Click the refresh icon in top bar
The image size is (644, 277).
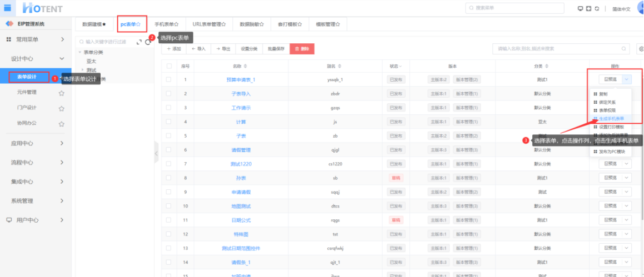[597, 9]
